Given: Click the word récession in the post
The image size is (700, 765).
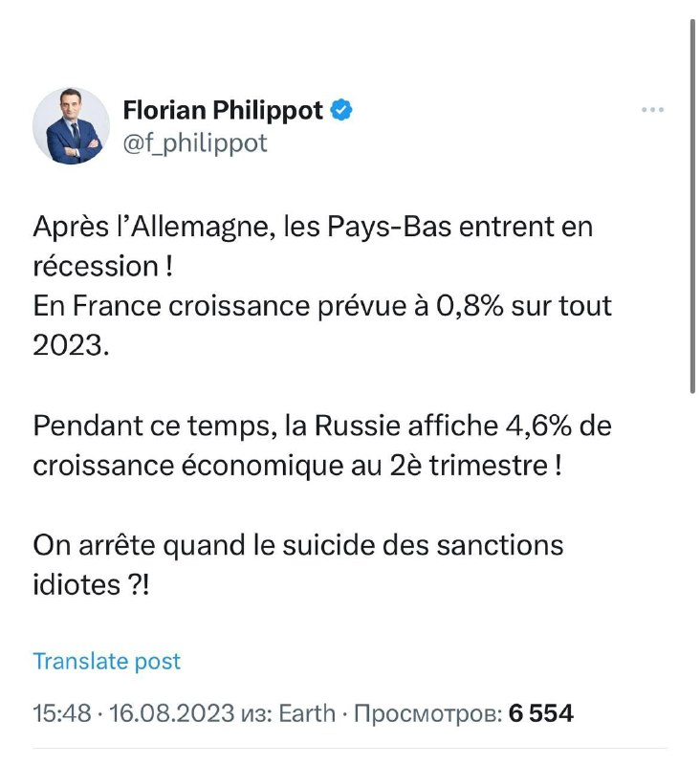Looking at the screenshot, I should (96, 267).
